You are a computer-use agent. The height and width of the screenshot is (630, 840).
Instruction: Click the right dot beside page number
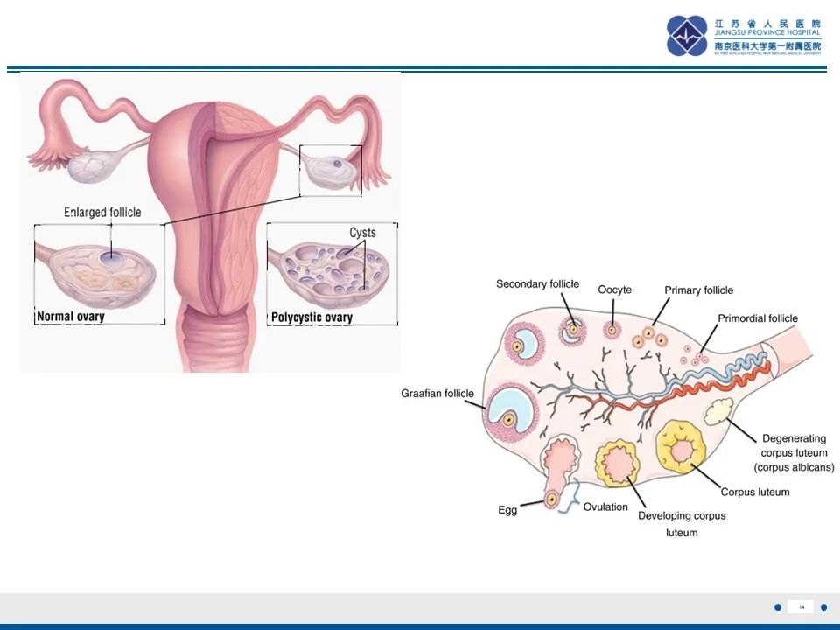(x=824, y=607)
